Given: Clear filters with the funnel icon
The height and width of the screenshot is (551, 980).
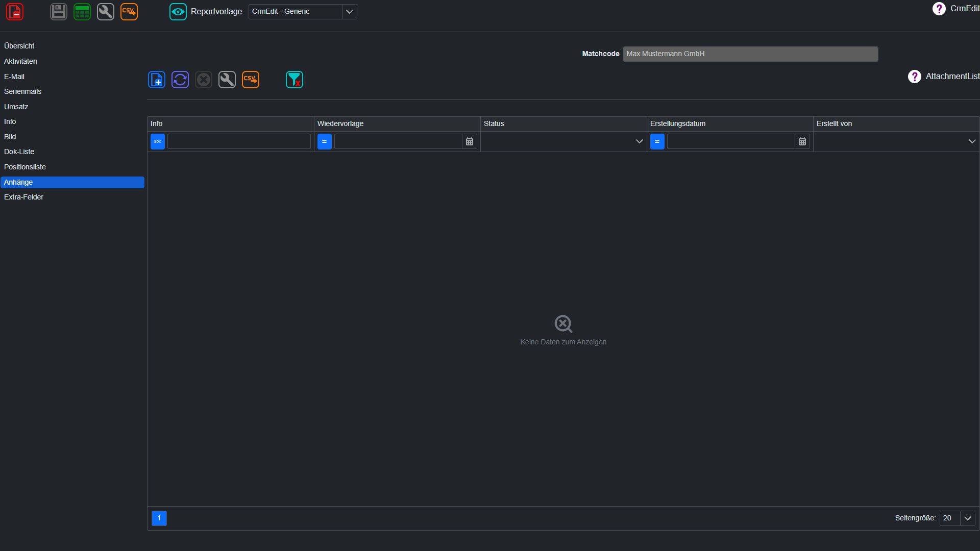Looking at the screenshot, I should coord(295,80).
